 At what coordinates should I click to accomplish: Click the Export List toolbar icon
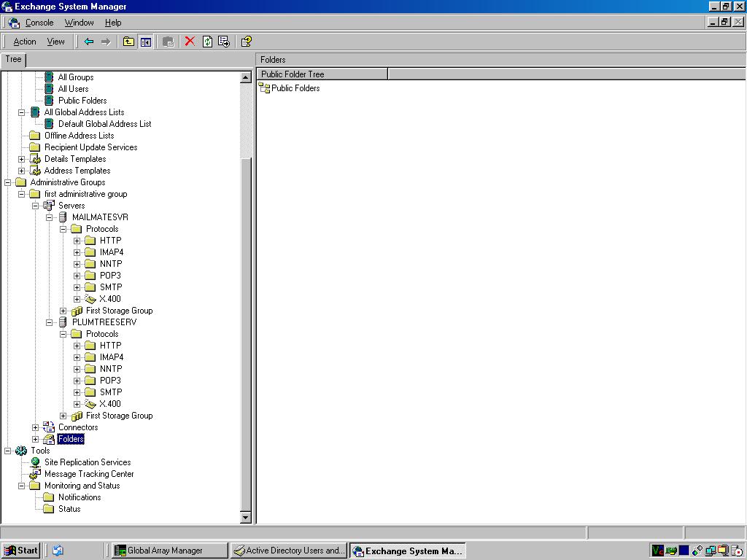click(x=222, y=42)
